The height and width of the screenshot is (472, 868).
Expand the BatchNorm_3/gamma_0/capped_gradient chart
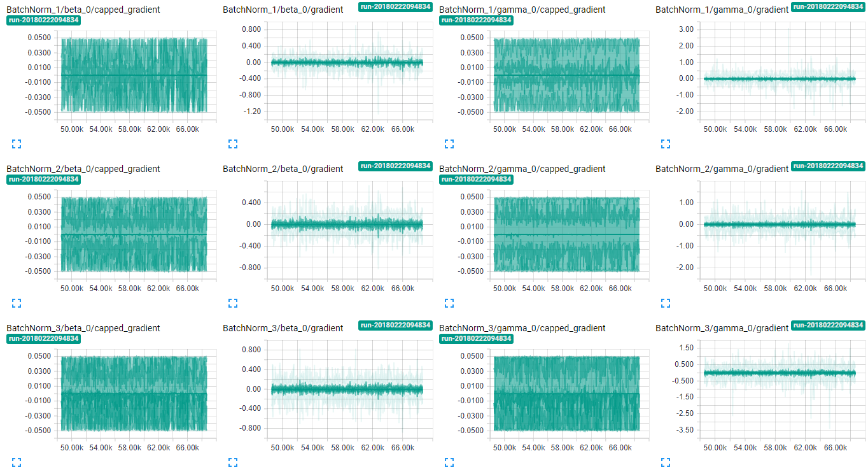pyautogui.click(x=449, y=462)
